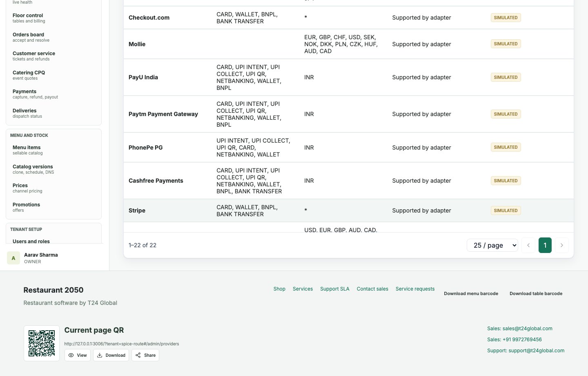Click the sales@t24global.com email link
588x376 pixels.
coord(520,329)
